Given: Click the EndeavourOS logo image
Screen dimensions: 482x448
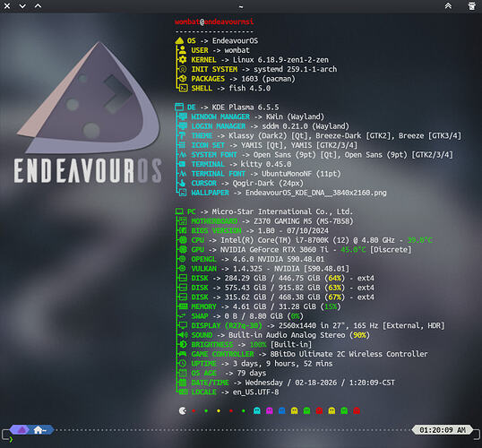Looking at the screenshot, I should (x=88, y=112).
